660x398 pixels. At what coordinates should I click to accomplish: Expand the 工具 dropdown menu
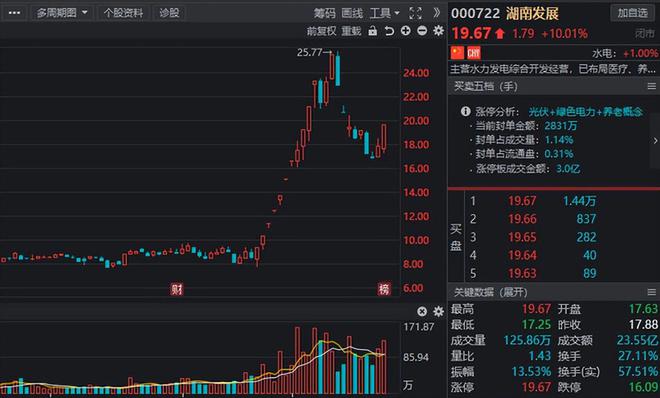[x=384, y=13]
